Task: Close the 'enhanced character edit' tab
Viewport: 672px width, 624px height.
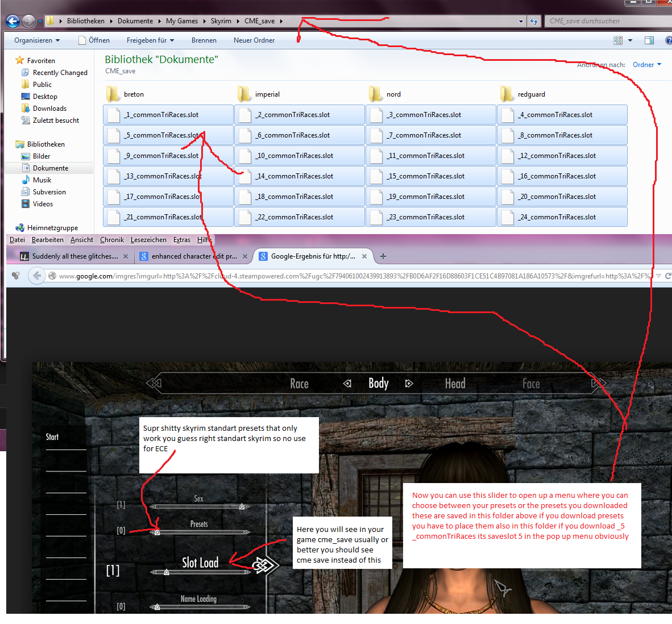Action: click(x=245, y=256)
